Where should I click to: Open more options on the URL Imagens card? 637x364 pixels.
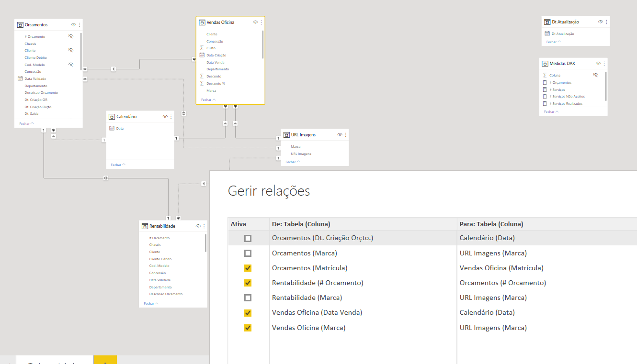click(345, 135)
